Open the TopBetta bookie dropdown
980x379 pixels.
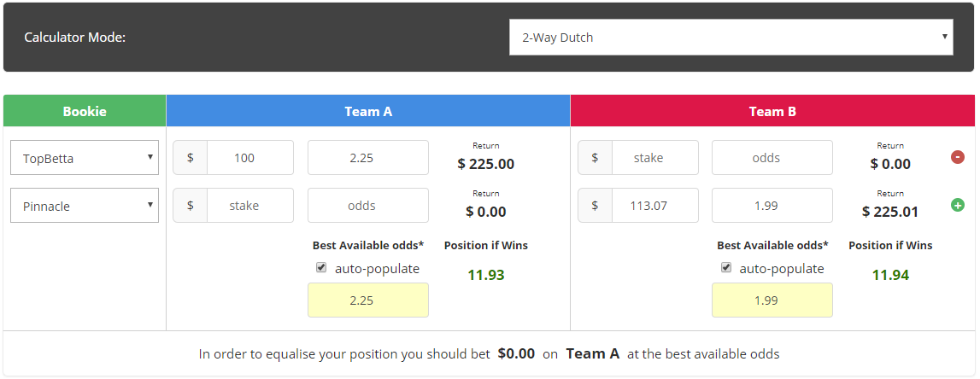[85, 158]
